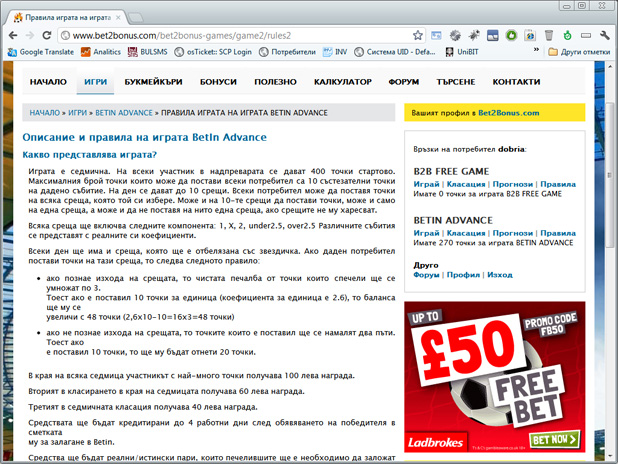Click Класация under B2B FREE GAME
This screenshot has width=618, height=464.
(x=466, y=184)
